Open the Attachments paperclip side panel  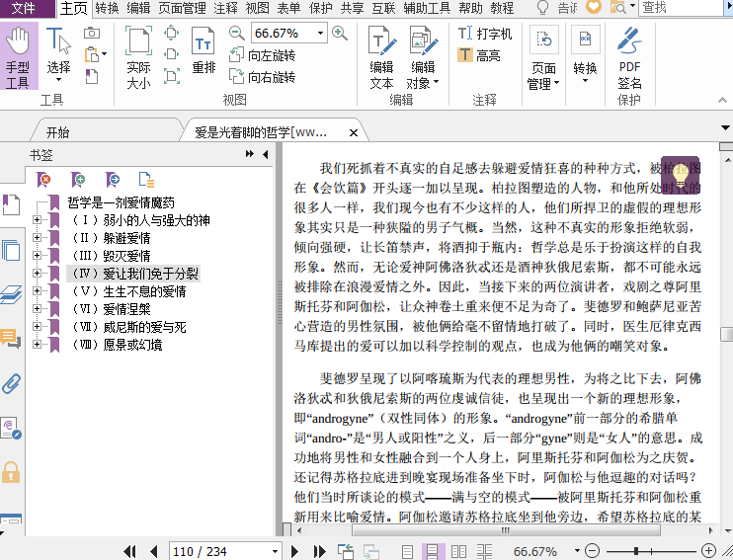(x=11, y=383)
